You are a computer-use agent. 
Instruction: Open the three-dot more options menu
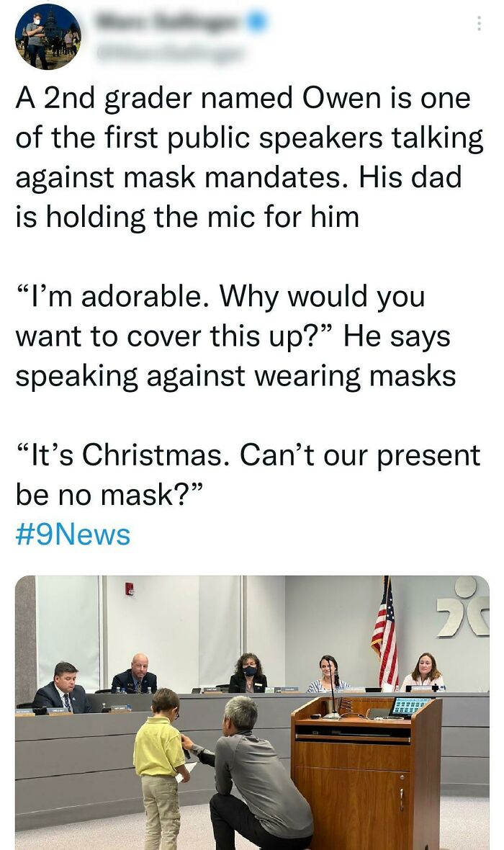(479, 23)
